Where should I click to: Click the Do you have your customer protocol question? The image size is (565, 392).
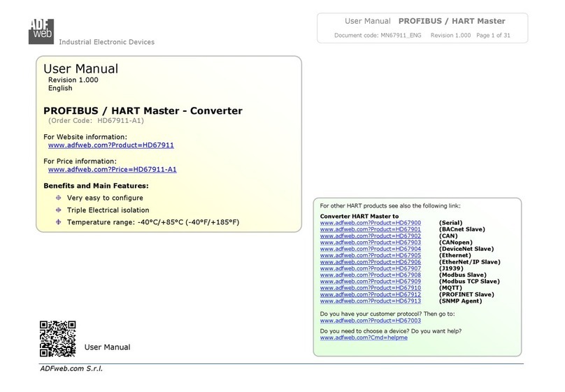(x=387, y=314)
